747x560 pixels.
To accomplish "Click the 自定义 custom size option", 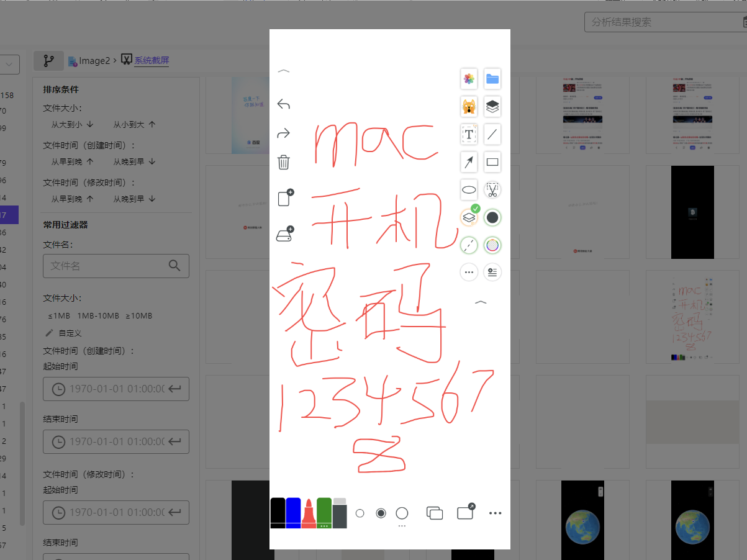I will pyautogui.click(x=64, y=333).
